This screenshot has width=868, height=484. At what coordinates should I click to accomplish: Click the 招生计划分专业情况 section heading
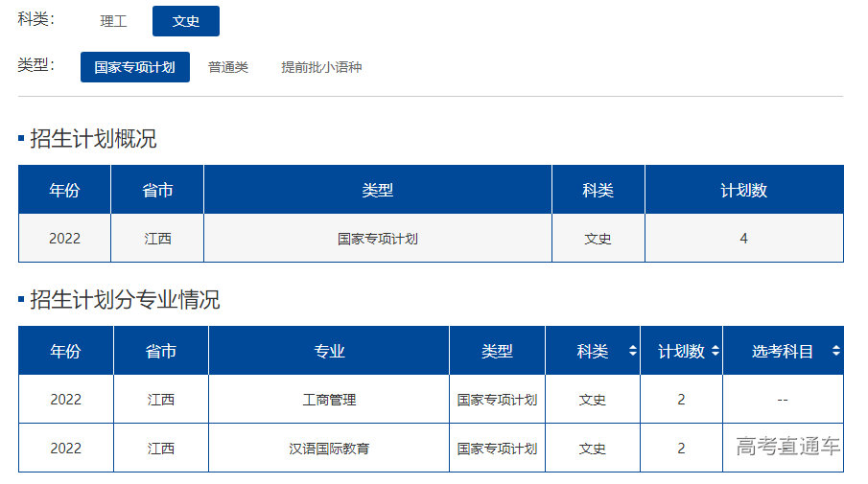point(125,300)
